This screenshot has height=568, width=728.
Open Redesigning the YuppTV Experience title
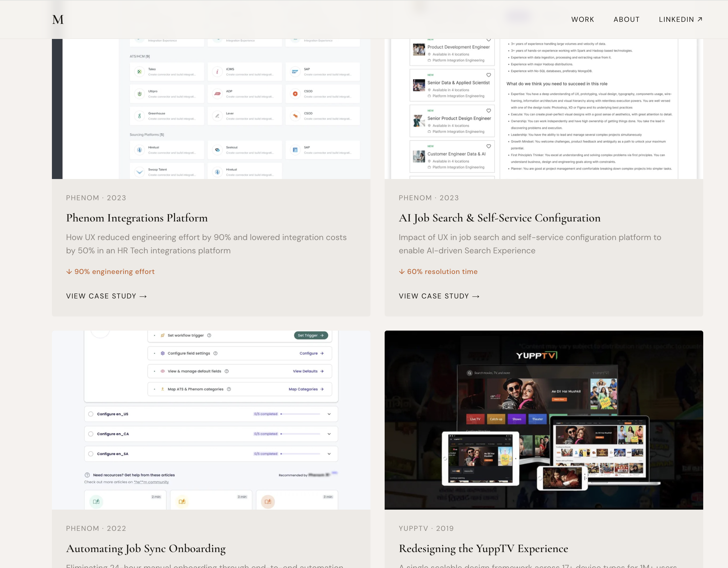(x=483, y=549)
